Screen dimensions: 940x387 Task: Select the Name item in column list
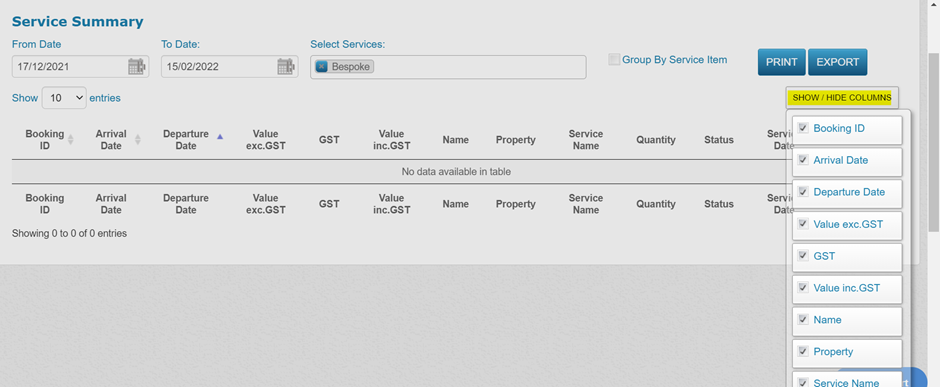847,321
